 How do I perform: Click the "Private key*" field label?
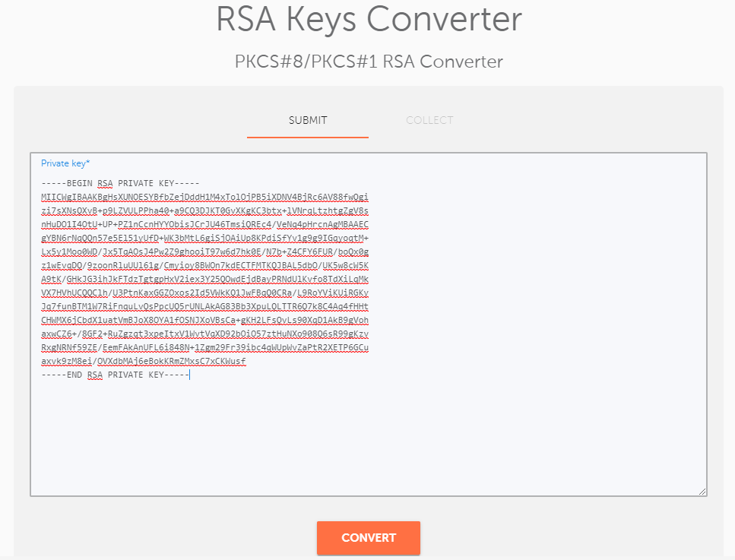tap(65, 163)
